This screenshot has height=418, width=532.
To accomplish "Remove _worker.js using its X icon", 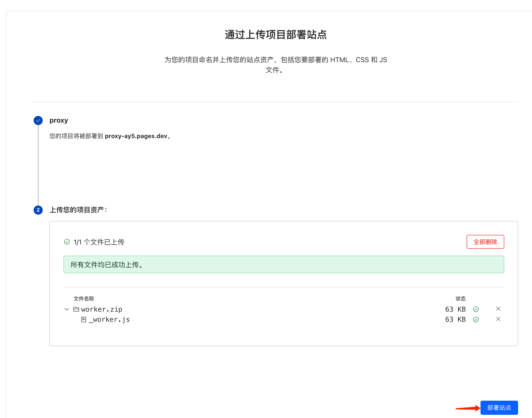I will [498, 319].
